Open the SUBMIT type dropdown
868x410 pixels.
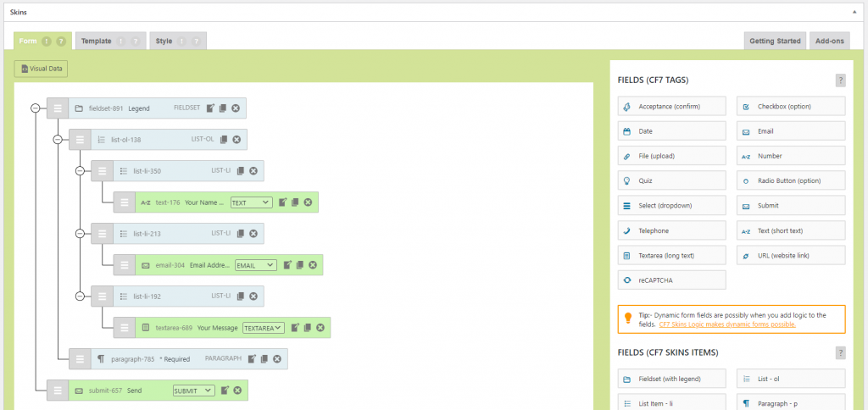pyautogui.click(x=194, y=391)
